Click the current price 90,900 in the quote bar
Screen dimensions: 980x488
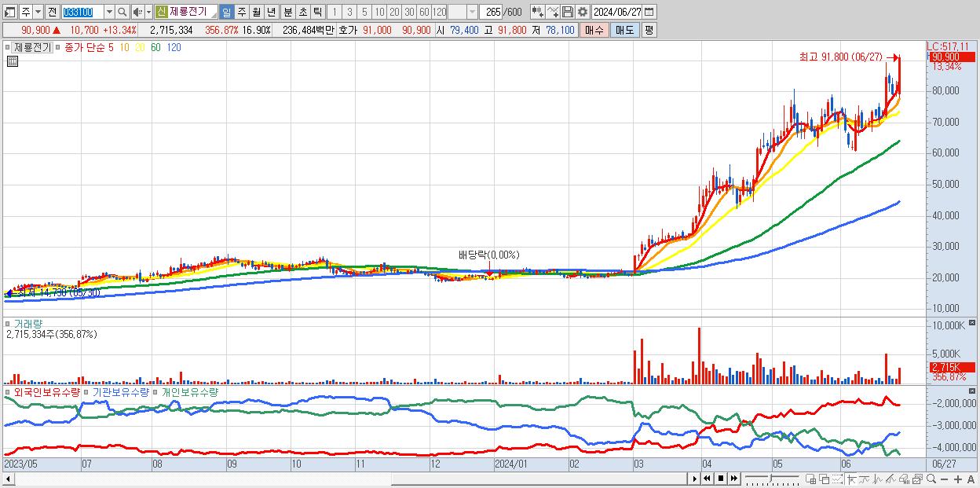(36, 30)
